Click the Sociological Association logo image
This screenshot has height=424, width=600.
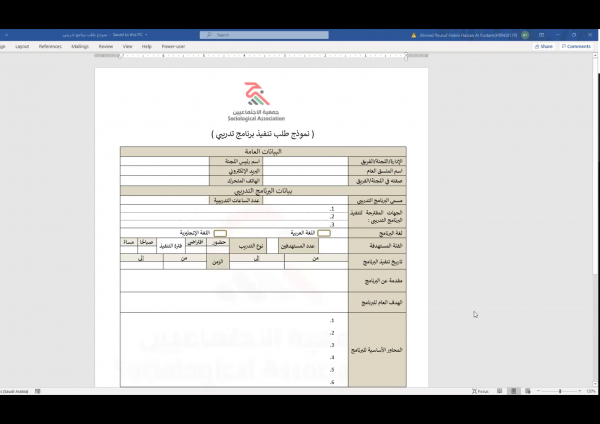click(256, 102)
